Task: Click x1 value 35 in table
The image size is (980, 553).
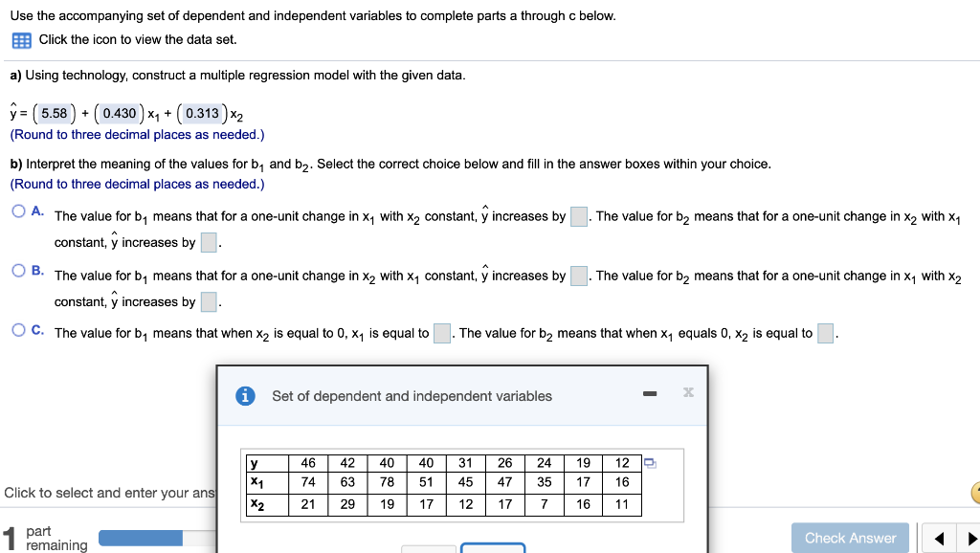Action: click(x=545, y=482)
